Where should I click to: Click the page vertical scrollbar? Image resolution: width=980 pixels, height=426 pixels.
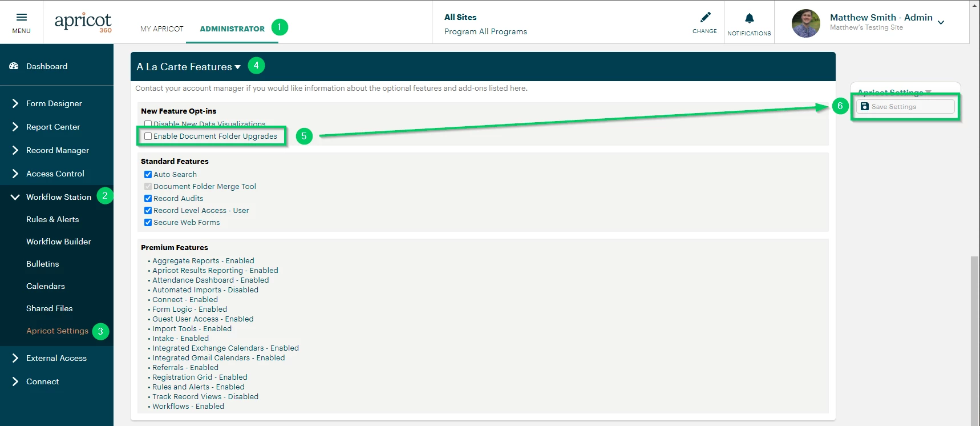tap(975, 340)
